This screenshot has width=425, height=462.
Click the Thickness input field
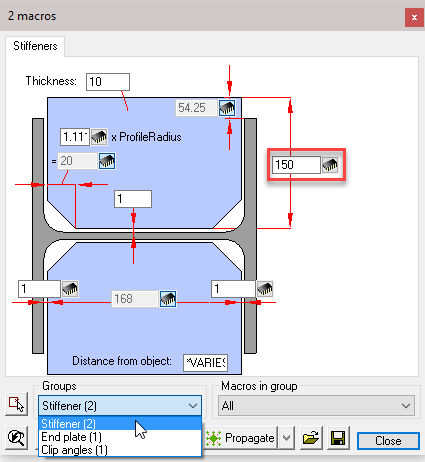tap(108, 82)
